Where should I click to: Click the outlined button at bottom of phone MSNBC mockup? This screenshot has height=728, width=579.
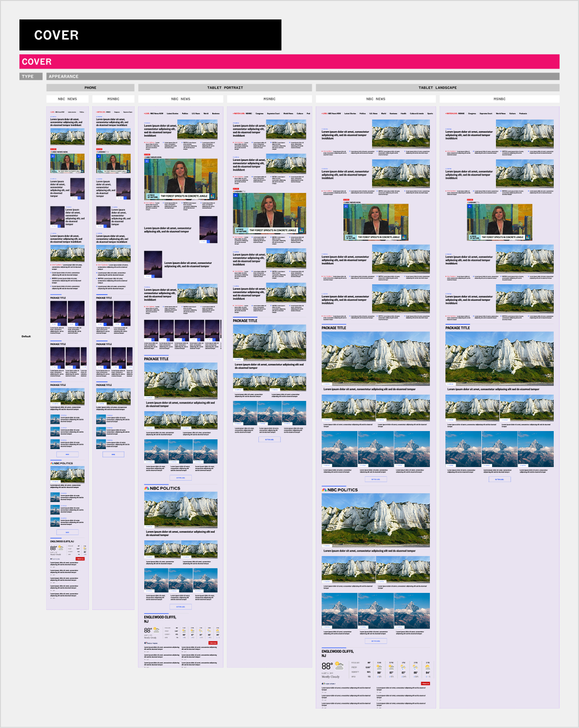click(x=113, y=454)
